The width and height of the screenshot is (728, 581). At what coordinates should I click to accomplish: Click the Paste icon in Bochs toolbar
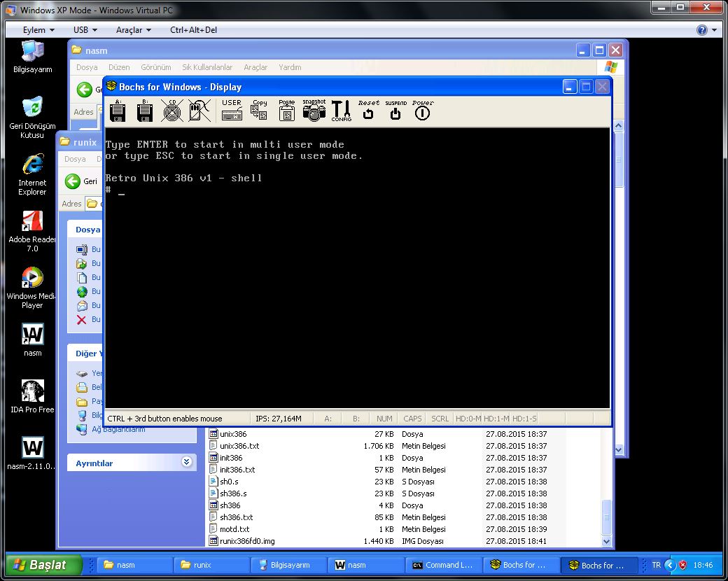click(x=286, y=111)
